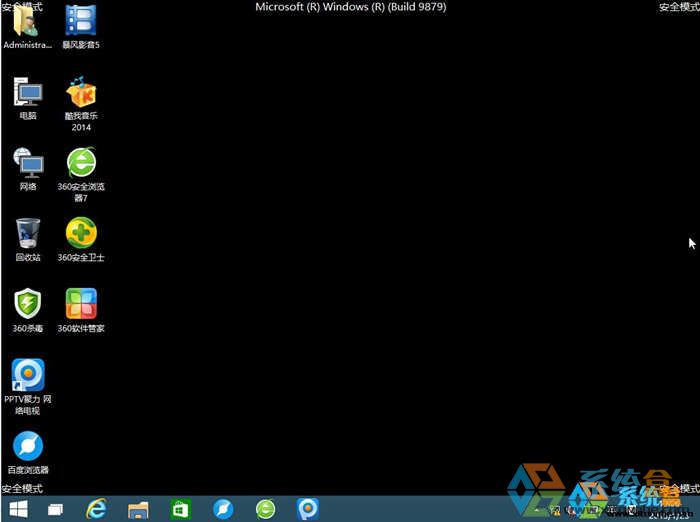This screenshot has height=522, width=700.
Task: Launch 360杀毒 antivirus desktop icon
Action: pos(28,310)
